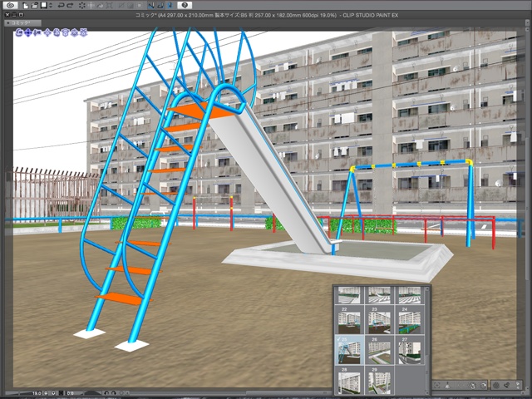The height and width of the screenshot is (399, 532).
Task: Open CLIP STUDIO help with question mark
Action: [x=185, y=5]
